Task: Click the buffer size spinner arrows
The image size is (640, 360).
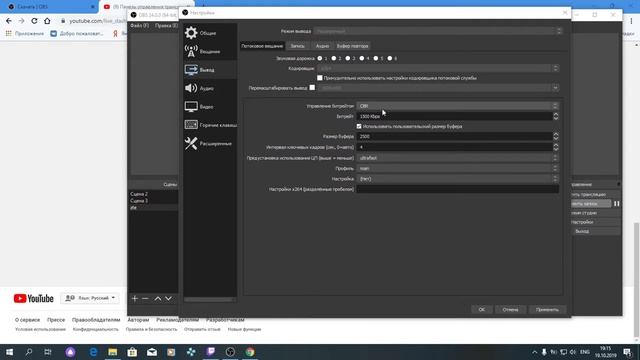Action: [x=556, y=136]
